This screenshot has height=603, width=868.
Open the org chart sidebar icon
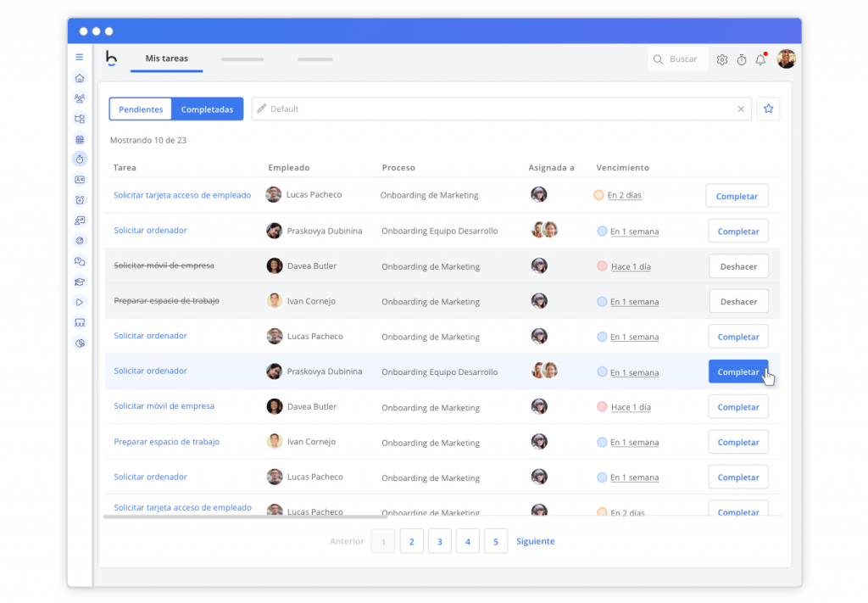tap(80, 119)
